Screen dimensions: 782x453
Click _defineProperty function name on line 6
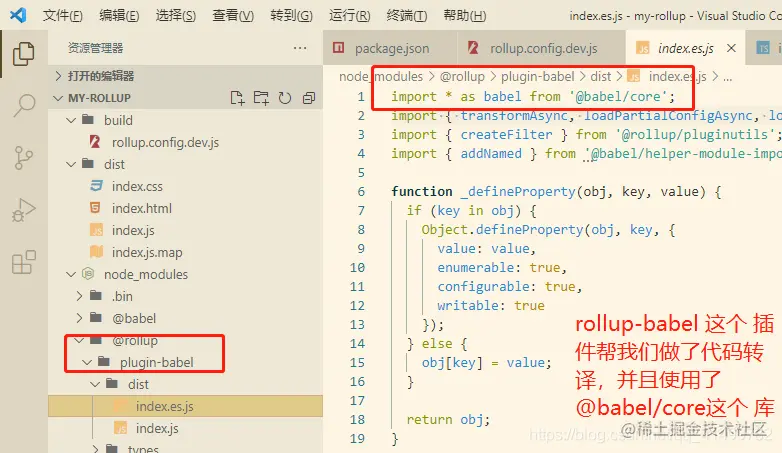coord(518,192)
